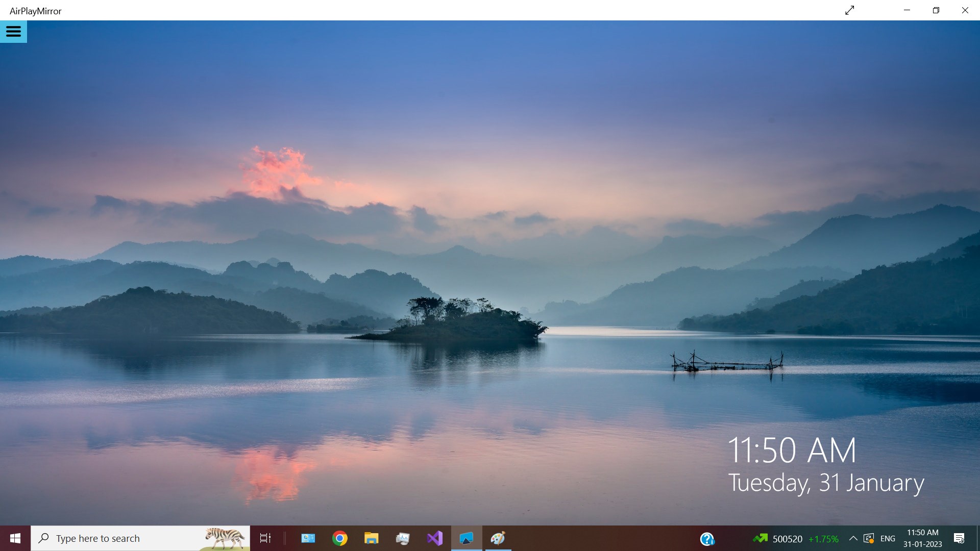Open File Explorer from the taskbar
Screen dimensions: 980x551
pyautogui.click(x=372, y=538)
